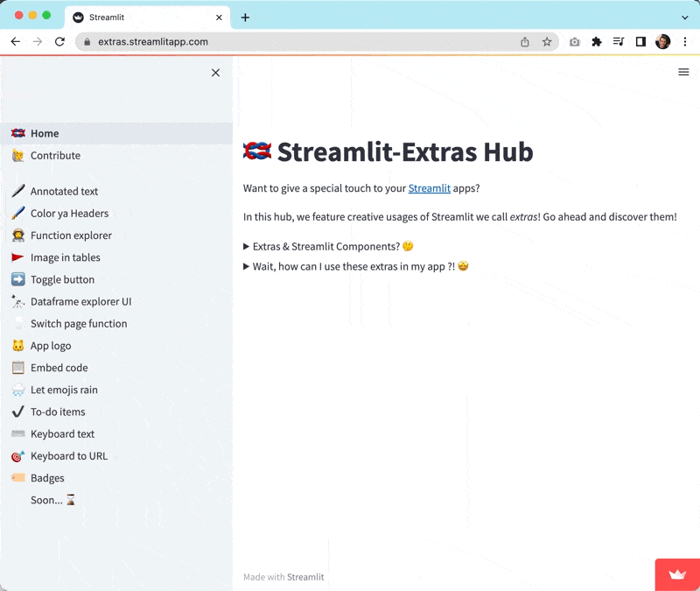
Task: Open the Function explorer page
Action: pyautogui.click(x=116, y=236)
